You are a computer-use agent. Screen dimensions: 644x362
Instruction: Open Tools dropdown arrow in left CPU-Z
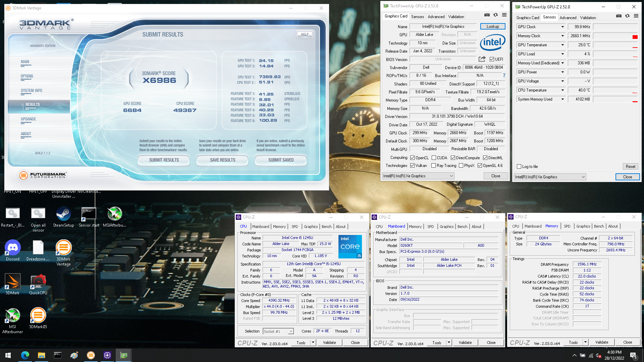tap(313, 343)
